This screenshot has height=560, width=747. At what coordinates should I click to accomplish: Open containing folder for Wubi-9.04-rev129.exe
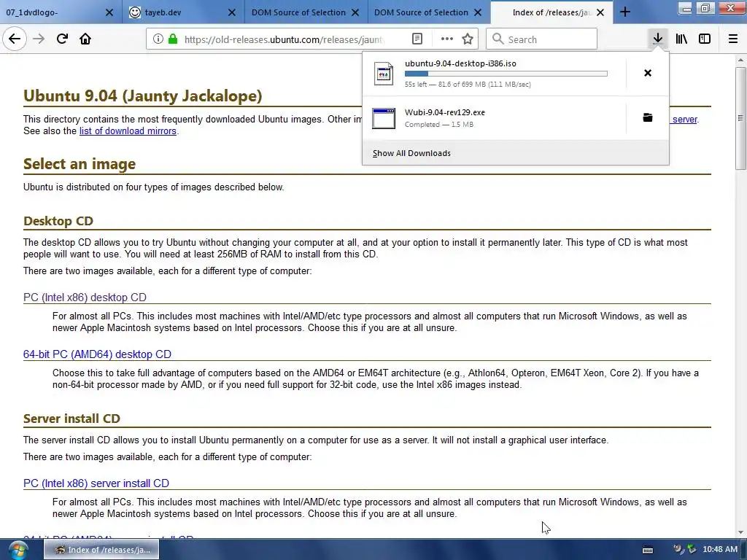click(x=648, y=117)
